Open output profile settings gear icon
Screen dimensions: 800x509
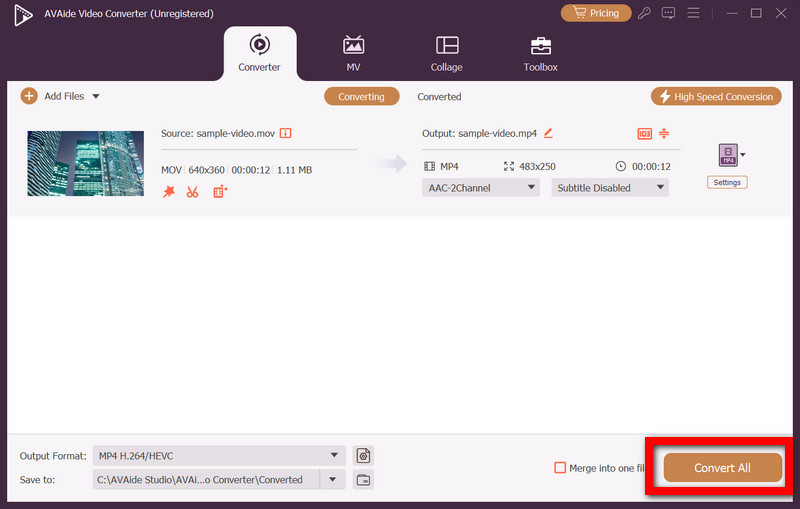point(363,455)
